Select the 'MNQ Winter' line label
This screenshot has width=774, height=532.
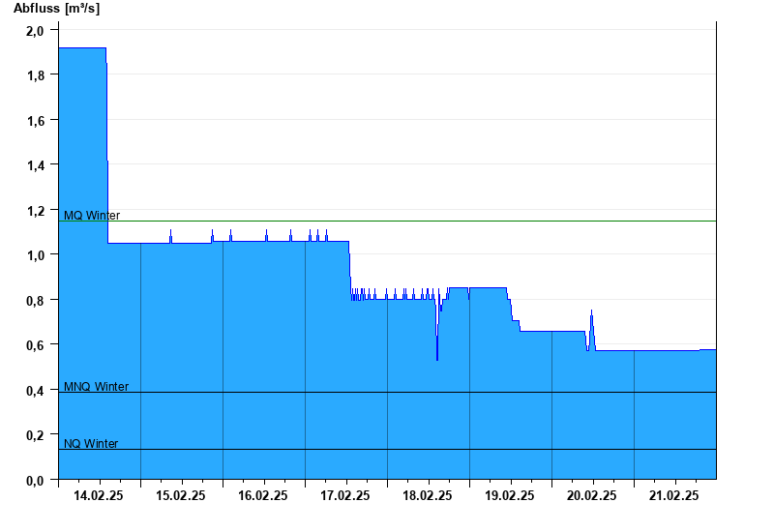[96, 386]
